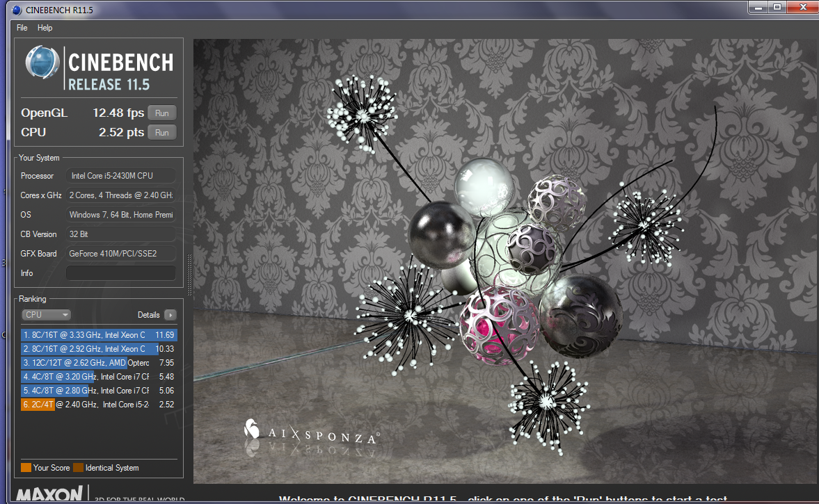Select the Cores x GHz value field
Viewport: 819px width, 504px height.
tap(120, 195)
